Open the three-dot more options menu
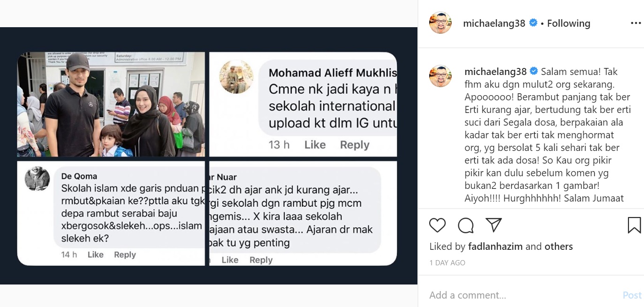This screenshot has height=307, width=644. tap(636, 23)
